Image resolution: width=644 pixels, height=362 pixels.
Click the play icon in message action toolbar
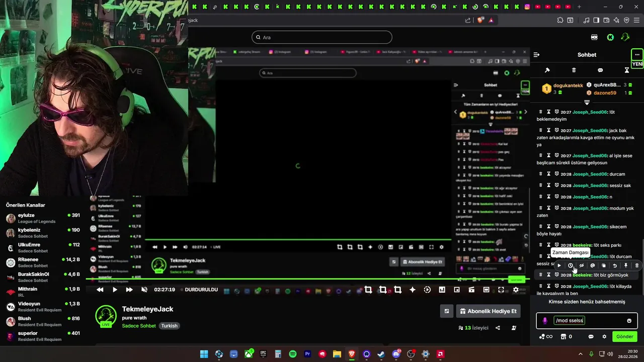point(559,265)
